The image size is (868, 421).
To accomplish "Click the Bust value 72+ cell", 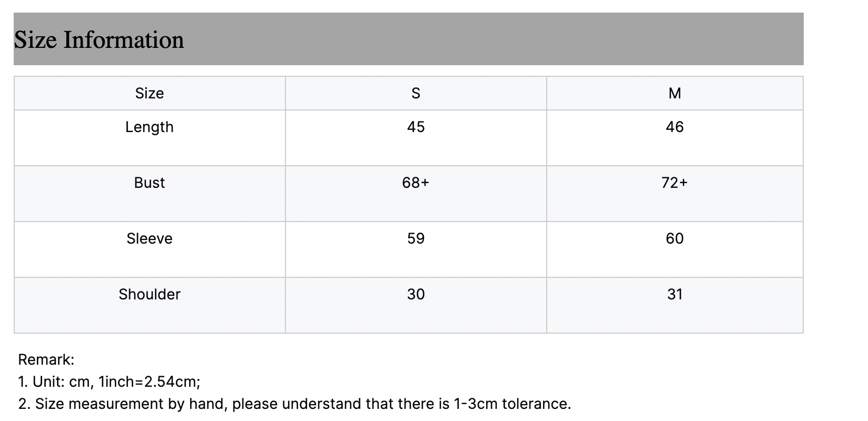I will 675,183.
